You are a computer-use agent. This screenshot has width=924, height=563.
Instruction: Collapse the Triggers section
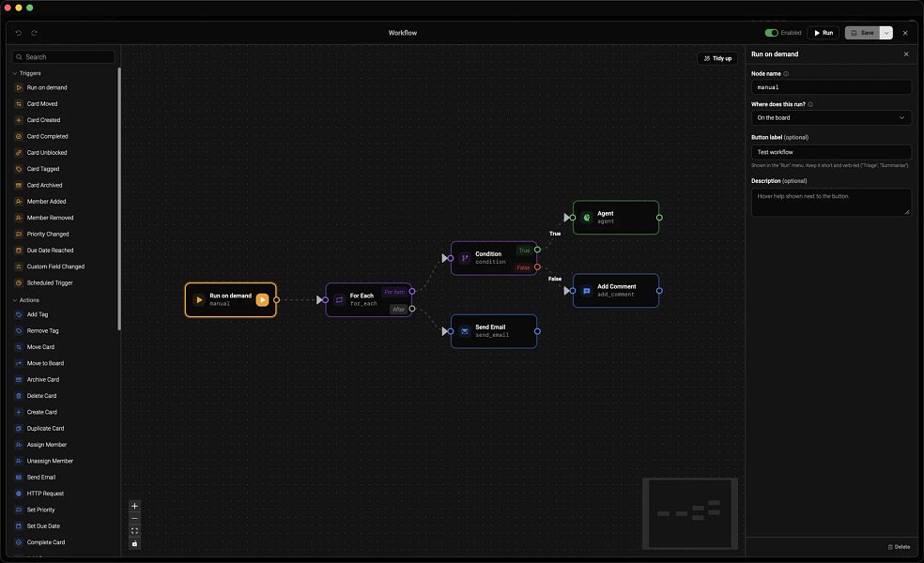pyautogui.click(x=27, y=73)
